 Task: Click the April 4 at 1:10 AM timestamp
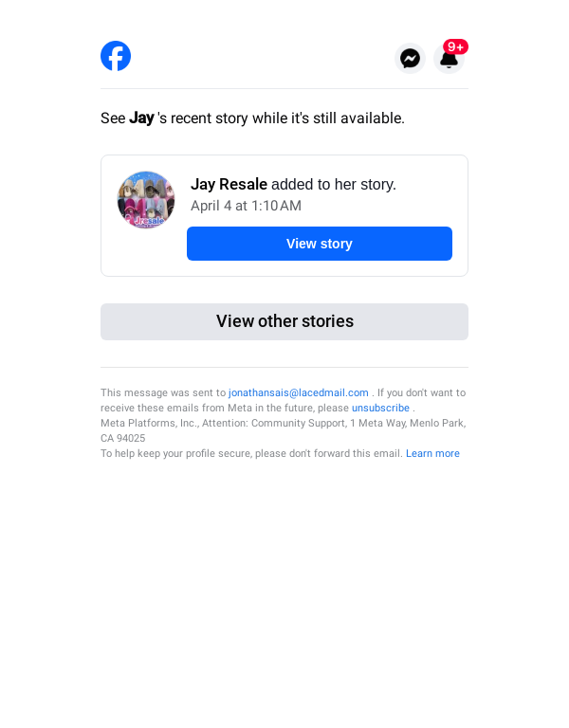tap(246, 206)
